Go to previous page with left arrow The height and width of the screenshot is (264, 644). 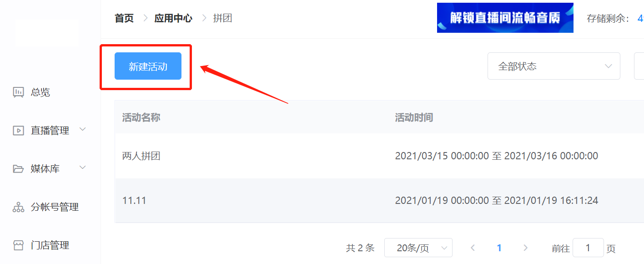pos(473,248)
